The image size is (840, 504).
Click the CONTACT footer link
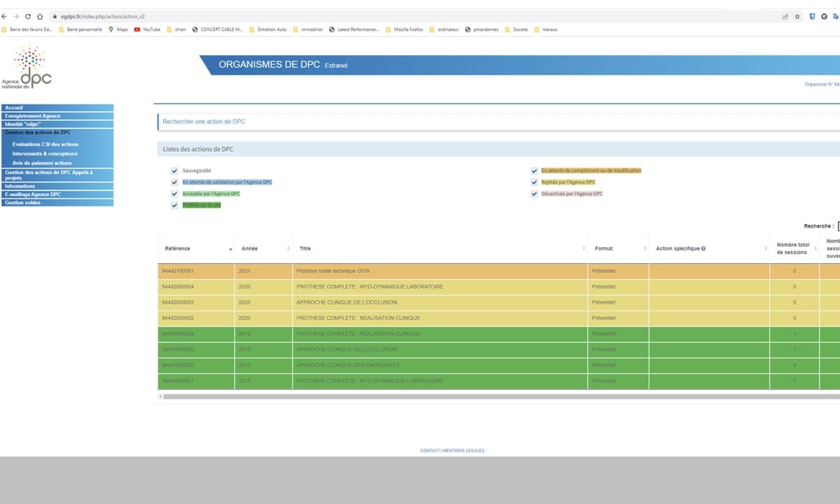430,451
